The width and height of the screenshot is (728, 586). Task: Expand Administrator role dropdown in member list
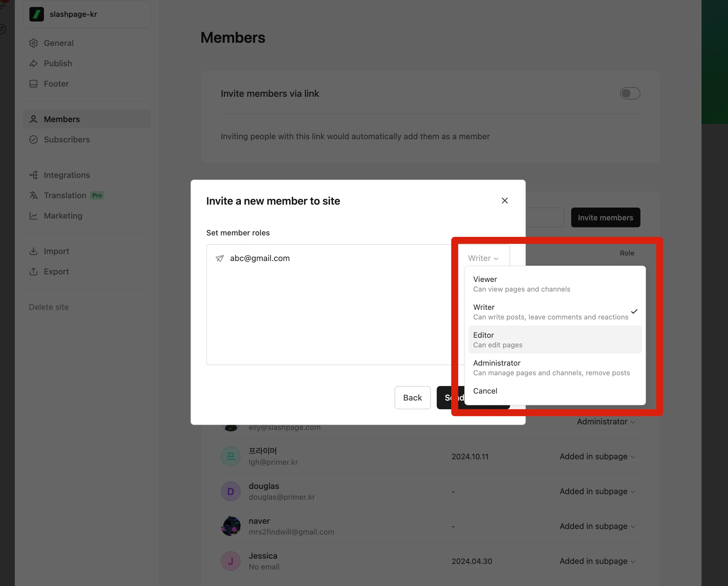(606, 422)
